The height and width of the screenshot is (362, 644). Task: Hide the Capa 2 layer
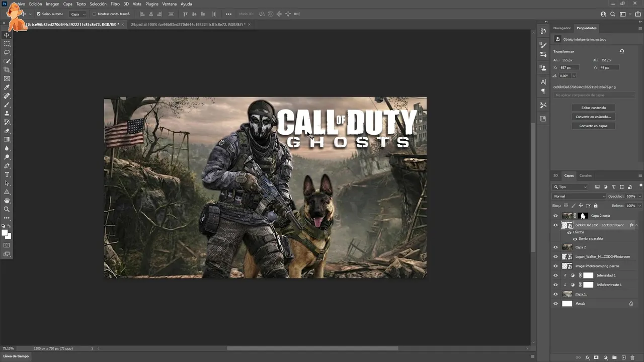[x=555, y=247]
